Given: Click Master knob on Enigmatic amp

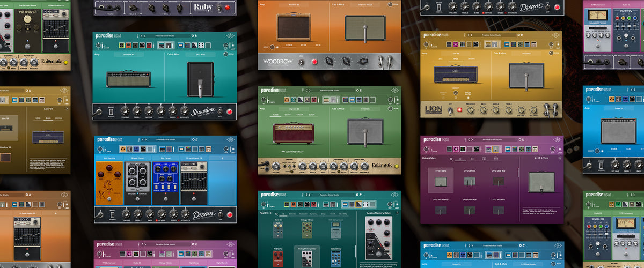Looking at the screenshot, I should point(354,166).
